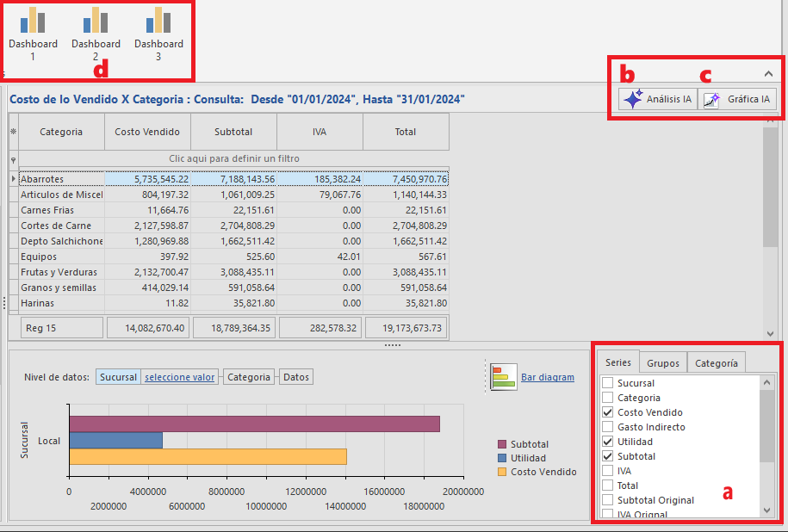Open the Dashboard 2 chart icon
Screen dimensions: 788x532
tap(96, 22)
